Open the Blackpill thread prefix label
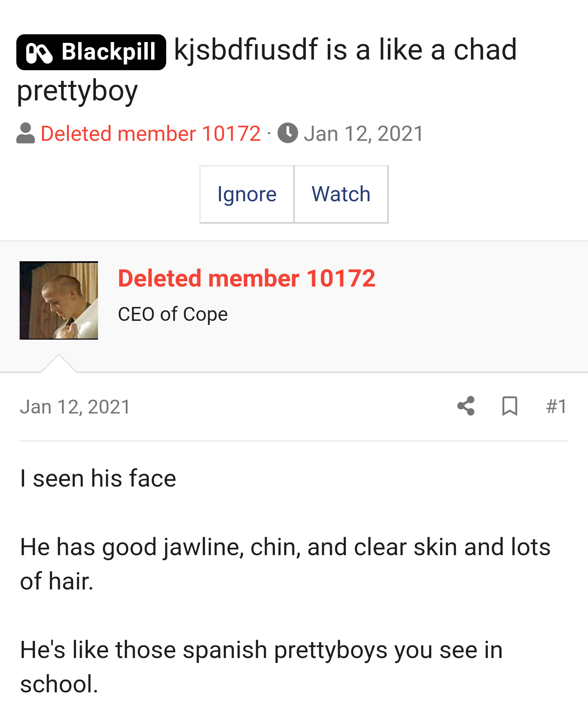 click(91, 52)
